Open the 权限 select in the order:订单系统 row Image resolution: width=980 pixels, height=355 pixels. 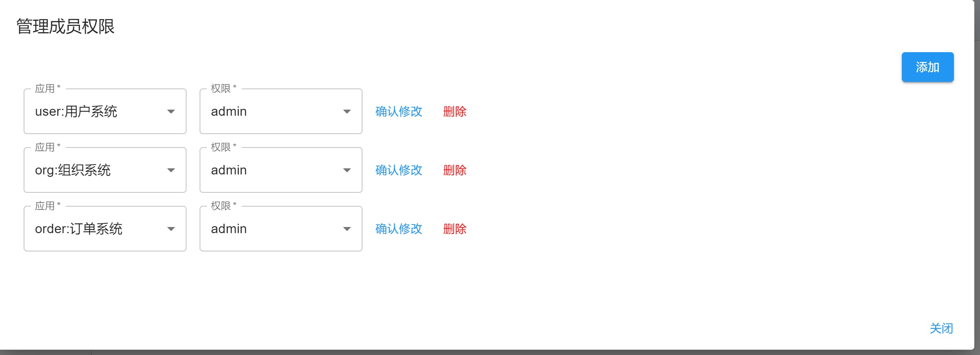pos(281,229)
